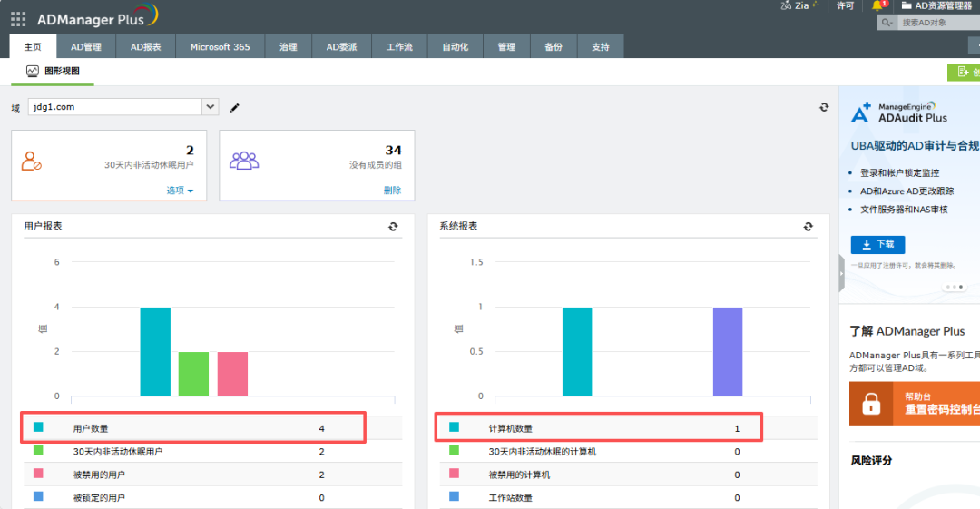Edit domain settings with pencil icon
980x509 pixels.
(x=234, y=108)
